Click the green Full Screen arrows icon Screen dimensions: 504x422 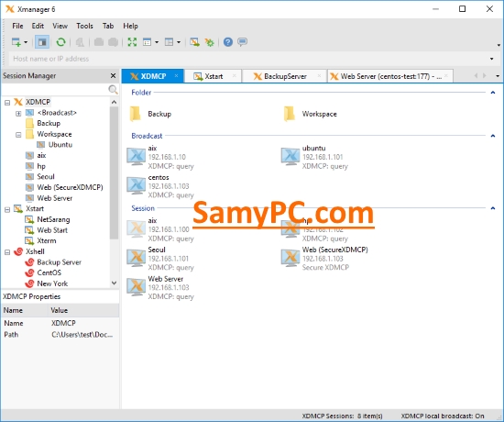[x=132, y=42]
